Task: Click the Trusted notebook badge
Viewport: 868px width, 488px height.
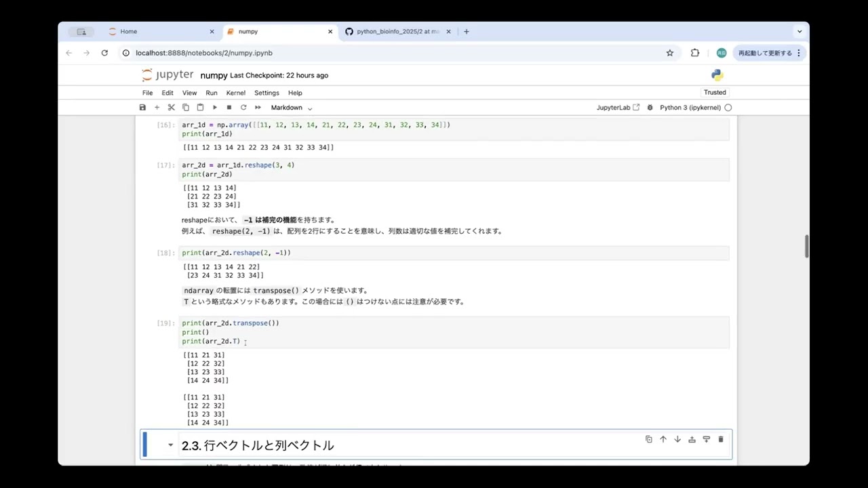Action: pos(715,93)
